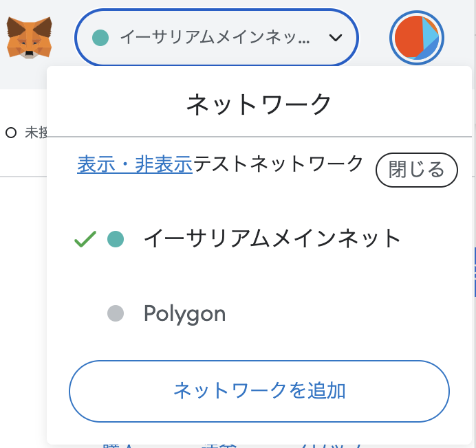The height and width of the screenshot is (448, 476).
Task: Click the 未接続 connection status circle
Action: tap(11, 133)
